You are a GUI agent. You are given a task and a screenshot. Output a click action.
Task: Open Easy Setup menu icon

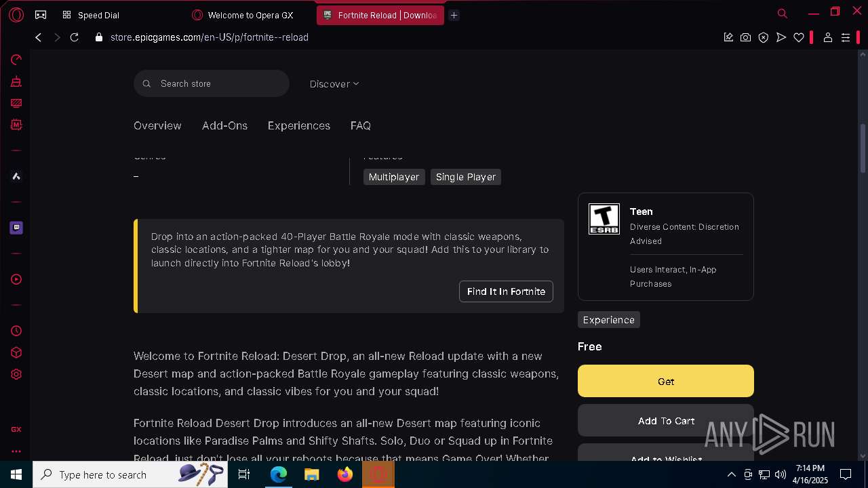pyautogui.click(x=846, y=37)
